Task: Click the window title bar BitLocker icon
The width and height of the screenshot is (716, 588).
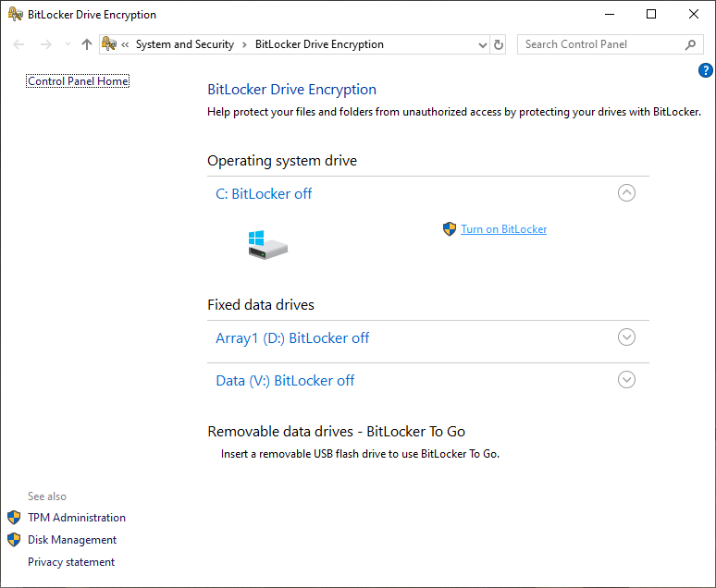Action: 15,14
